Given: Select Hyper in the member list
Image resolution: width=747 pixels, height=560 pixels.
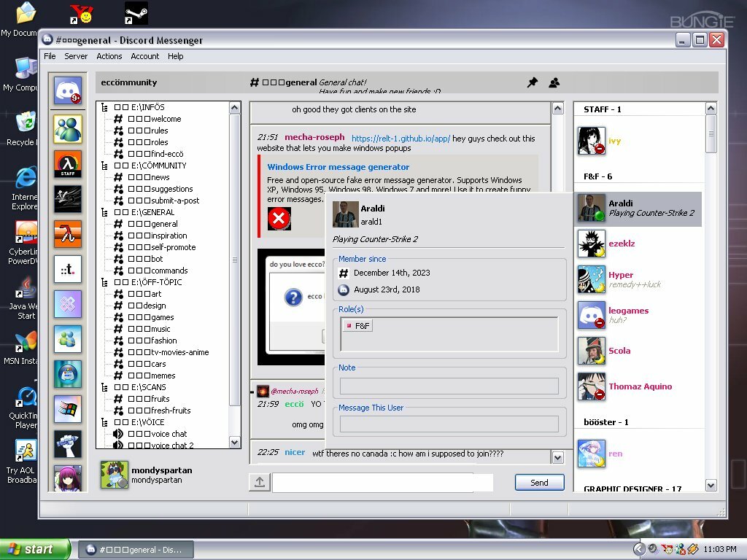Looking at the screenshot, I should (x=638, y=279).
